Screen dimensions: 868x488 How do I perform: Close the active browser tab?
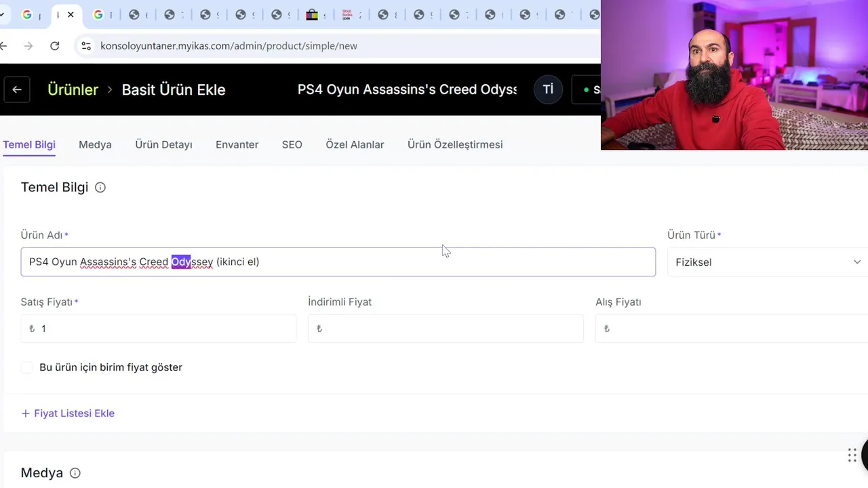point(71,15)
